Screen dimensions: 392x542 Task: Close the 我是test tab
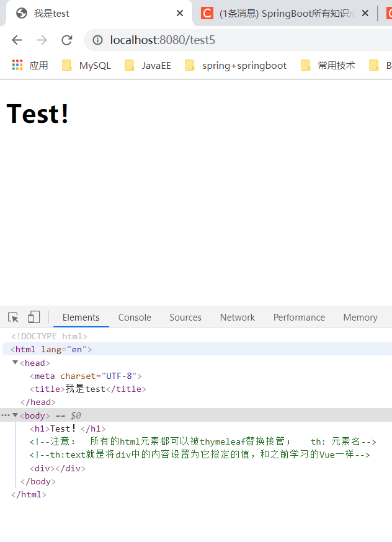180,13
